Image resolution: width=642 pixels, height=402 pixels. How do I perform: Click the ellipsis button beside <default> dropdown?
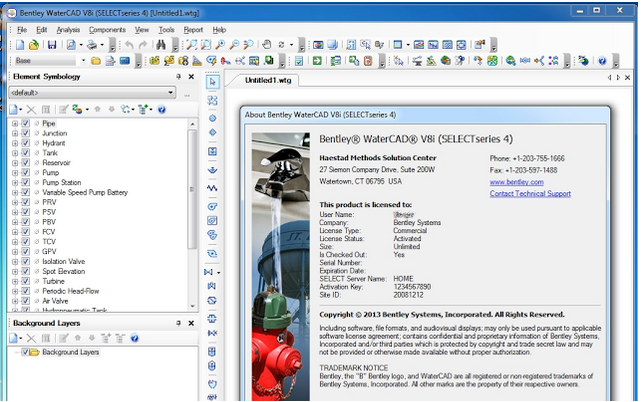[187, 93]
